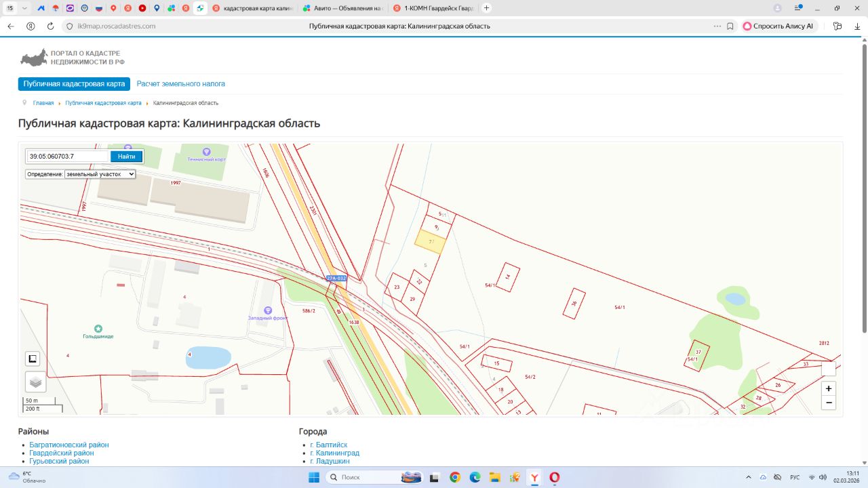Click the address bar showing ik9map.roscadastres.com
Image resolution: width=868 pixels, height=488 pixels.
click(115, 26)
